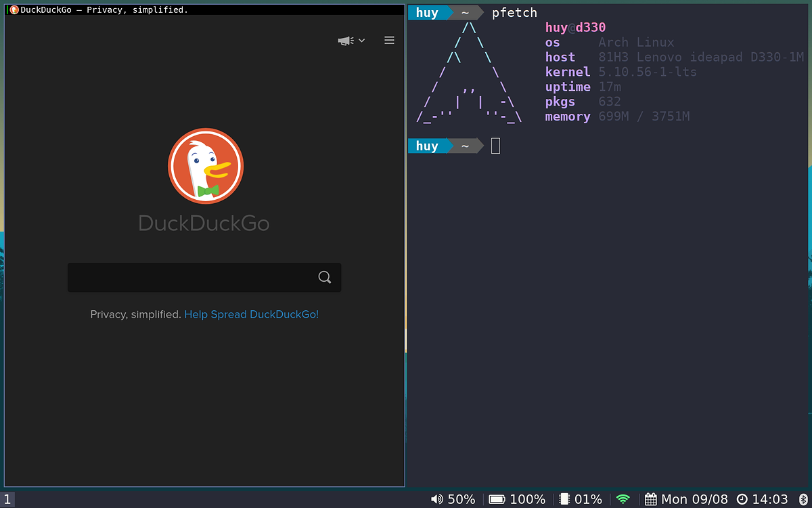Viewport: 812px width, 508px height.
Task: Click the pkgs value 632
Action: click(610, 102)
